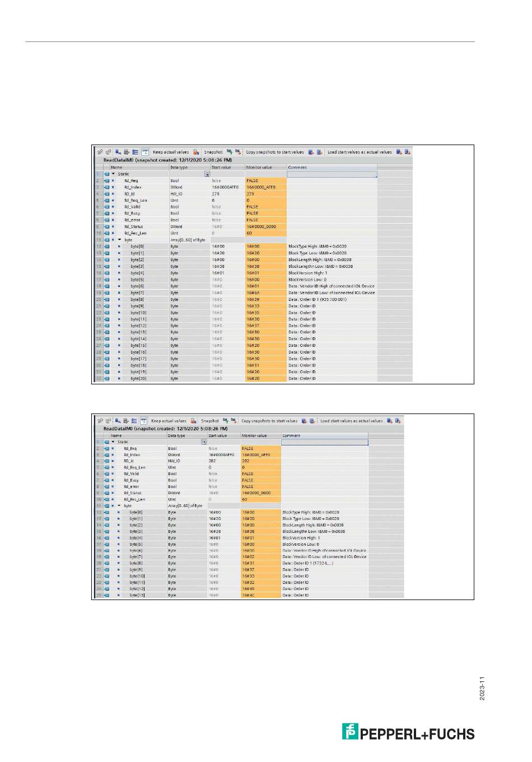Click the Monitor value column header in the RD_Id 279 table
Image resolution: width=532 pixels, height=762 pixels.
click(x=259, y=168)
